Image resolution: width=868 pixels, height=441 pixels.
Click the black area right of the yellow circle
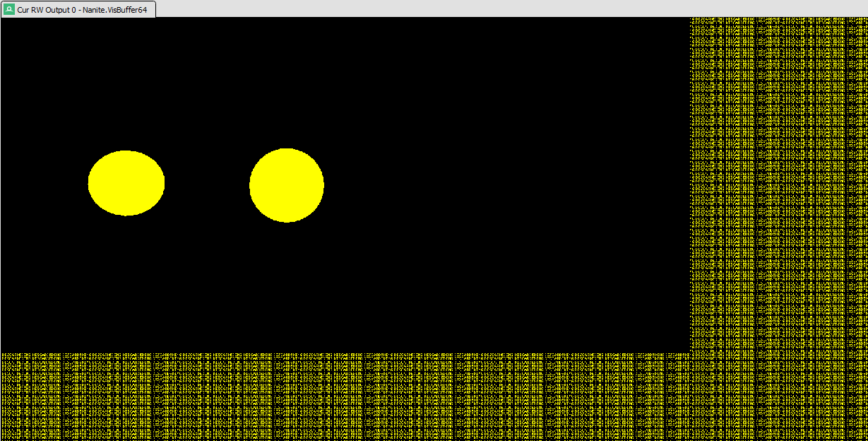494,185
